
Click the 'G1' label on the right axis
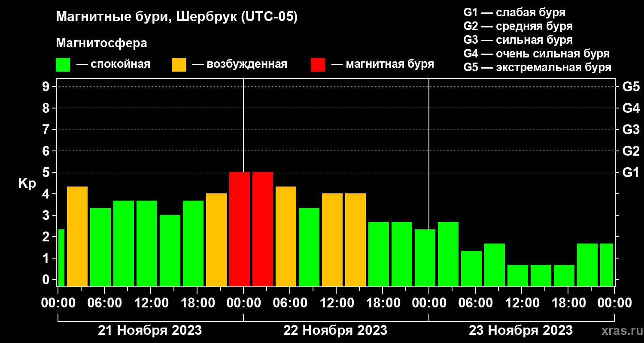[x=631, y=172]
